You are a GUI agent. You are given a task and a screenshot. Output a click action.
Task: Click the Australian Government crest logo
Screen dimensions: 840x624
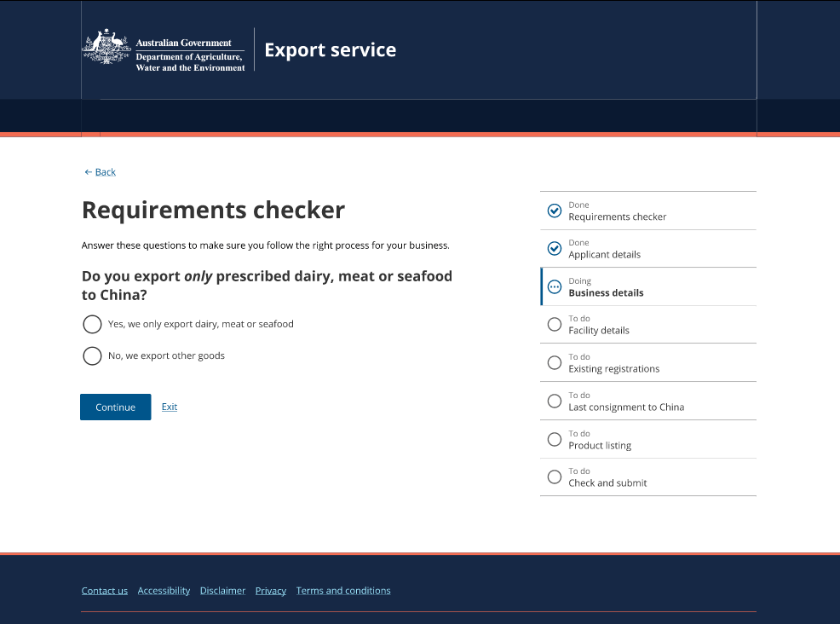[x=106, y=48]
